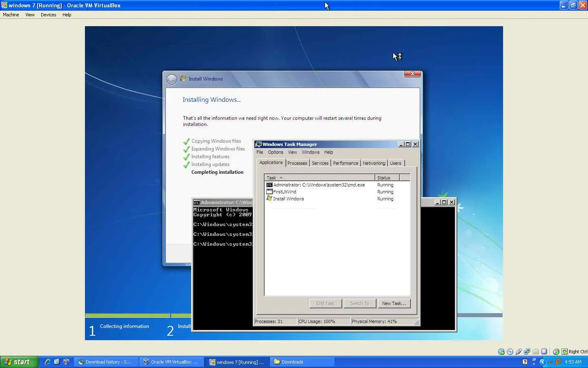Viewport: 588px width, 368px height.
Task: Open the Download history taskbar button
Action: 106,362
